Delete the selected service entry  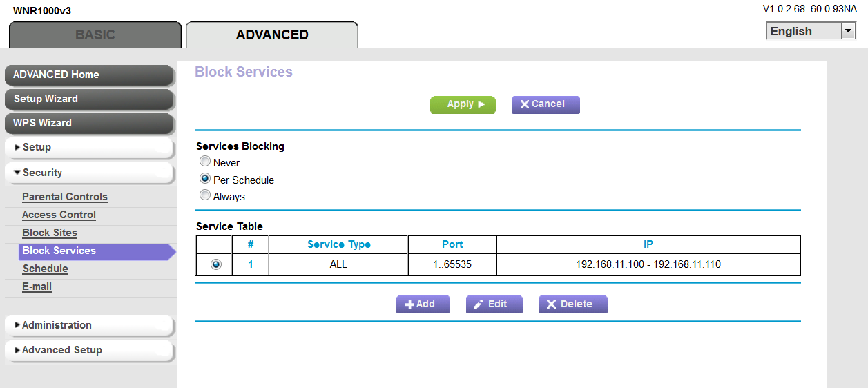point(572,304)
